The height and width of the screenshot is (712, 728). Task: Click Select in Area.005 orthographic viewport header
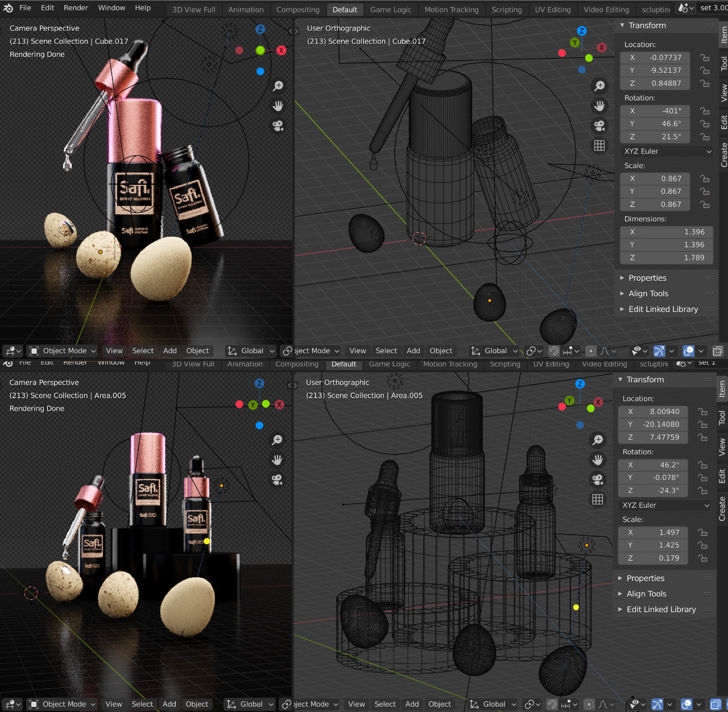385,704
